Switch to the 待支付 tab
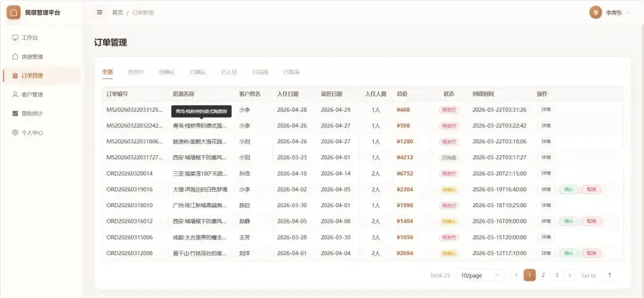 135,72
